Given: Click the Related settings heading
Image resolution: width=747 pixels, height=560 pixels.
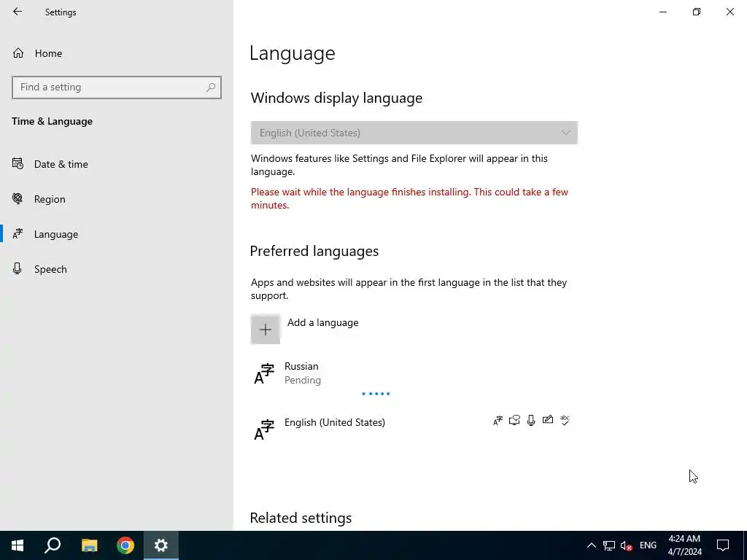Looking at the screenshot, I should point(301,518).
